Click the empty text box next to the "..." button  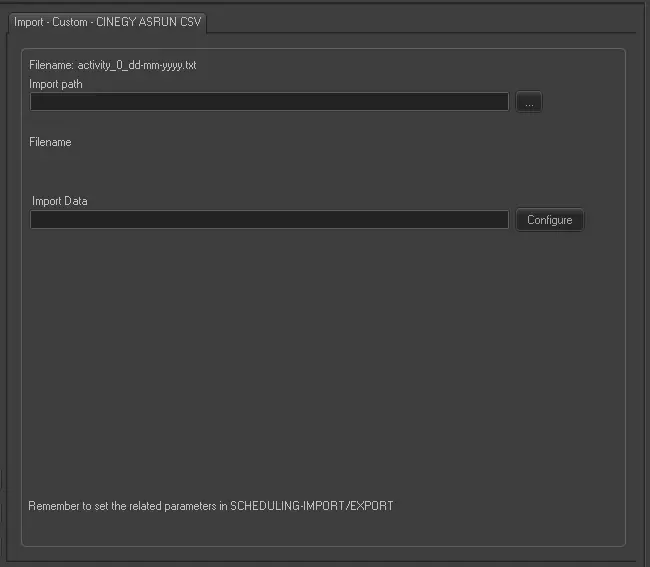click(269, 102)
